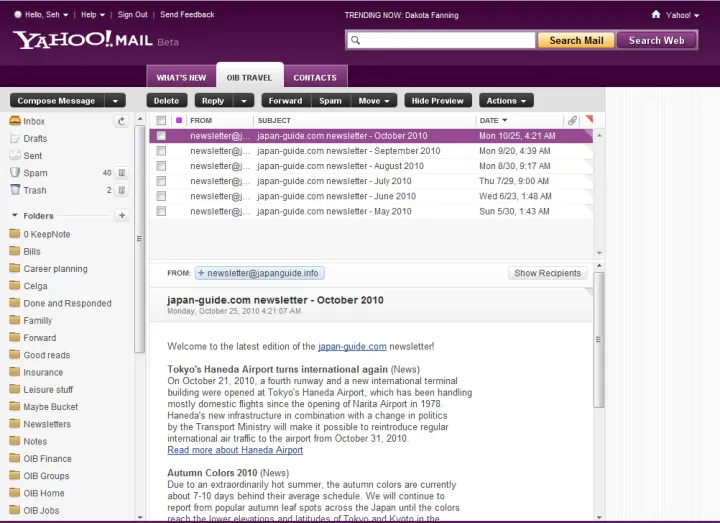The height and width of the screenshot is (523, 720).
Task: Add a new folder with the plus icon
Action: point(122,215)
